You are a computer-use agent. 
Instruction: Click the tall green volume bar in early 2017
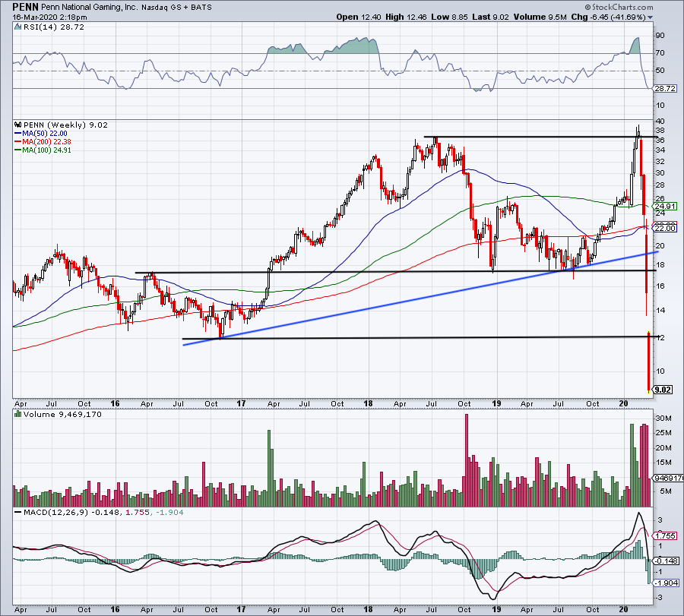tap(269, 468)
